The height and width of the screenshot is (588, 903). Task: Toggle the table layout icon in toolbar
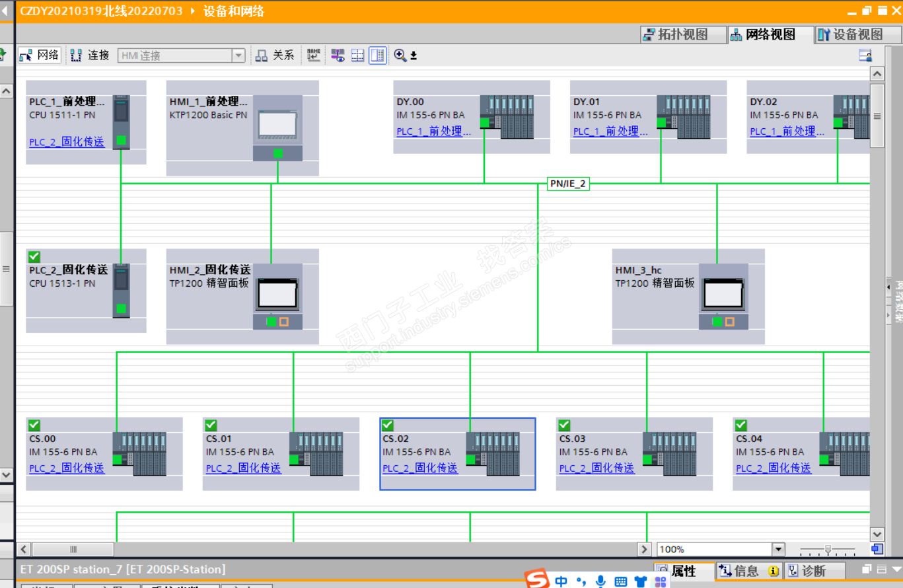[377, 55]
